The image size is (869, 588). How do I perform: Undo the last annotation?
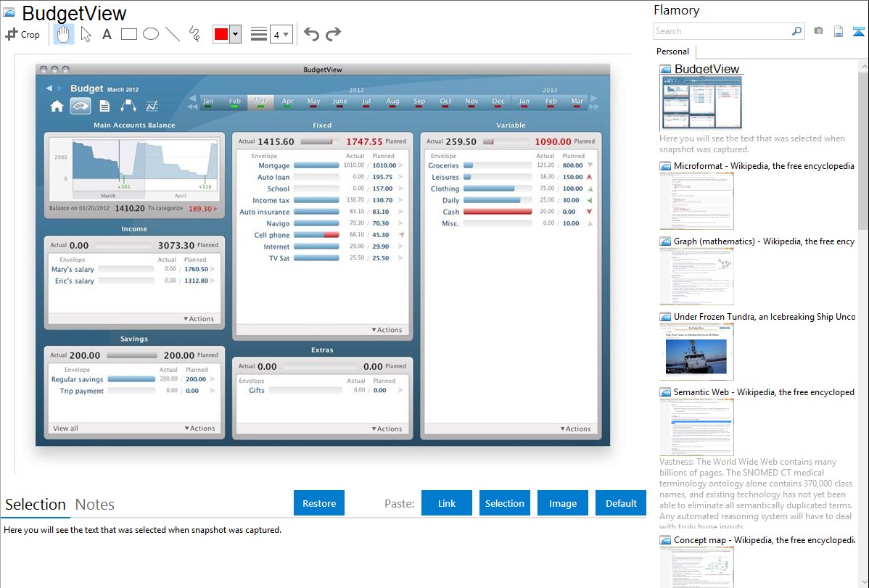311,34
